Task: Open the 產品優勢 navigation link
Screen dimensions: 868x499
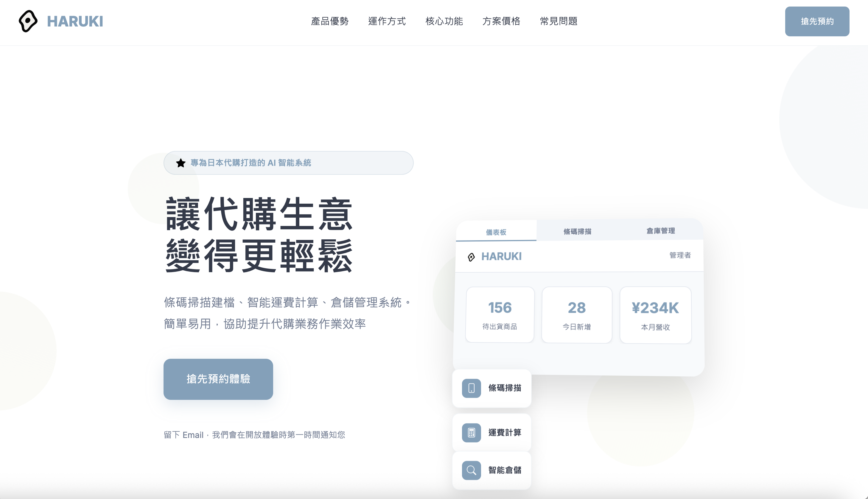Action: click(x=329, y=21)
